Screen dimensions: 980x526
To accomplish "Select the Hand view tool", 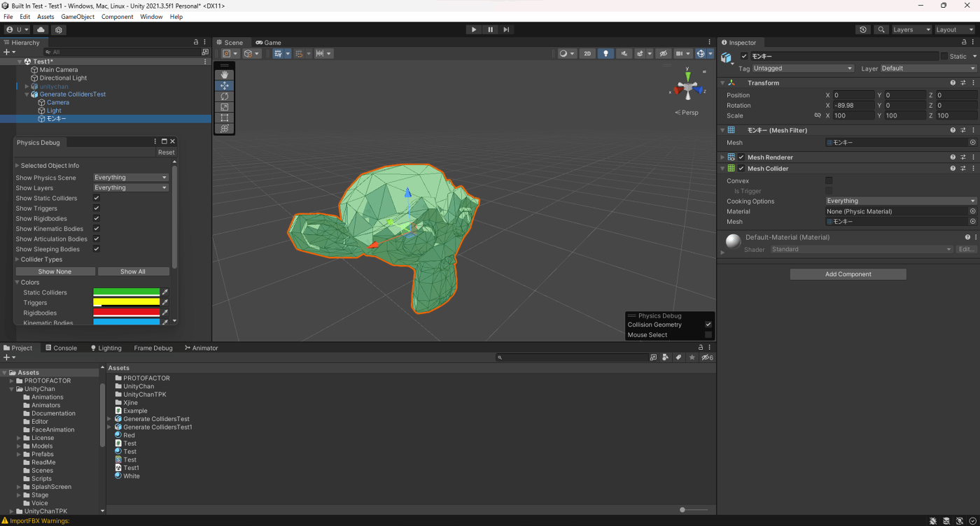I will pyautogui.click(x=224, y=75).
